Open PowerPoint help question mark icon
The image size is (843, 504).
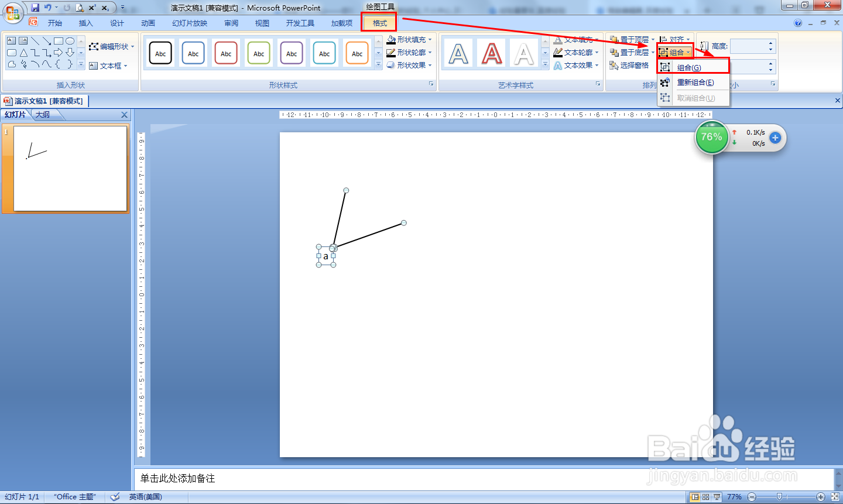pos(798,23)
